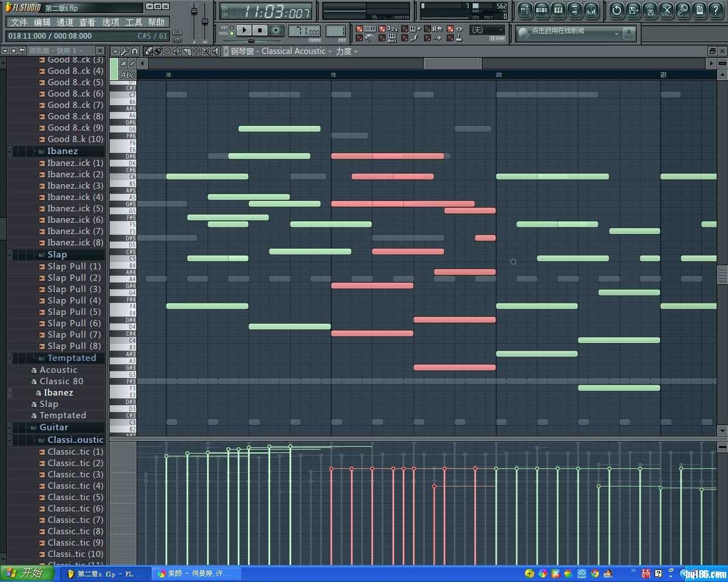The height and width of the screenshot is (582, 728).
Task: Click the Abc note labels button
Action: coord(127,75)
